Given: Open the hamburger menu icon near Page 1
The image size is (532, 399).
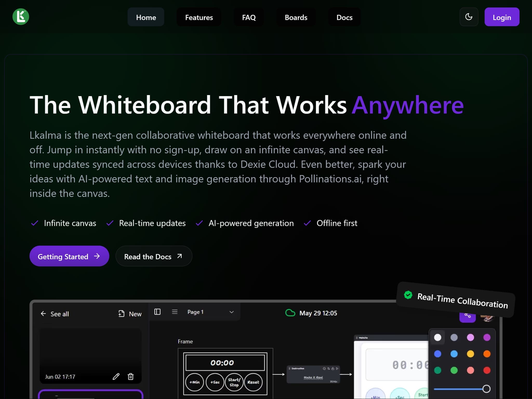Looking at the screenshot, I should click(x=175, y=312).
